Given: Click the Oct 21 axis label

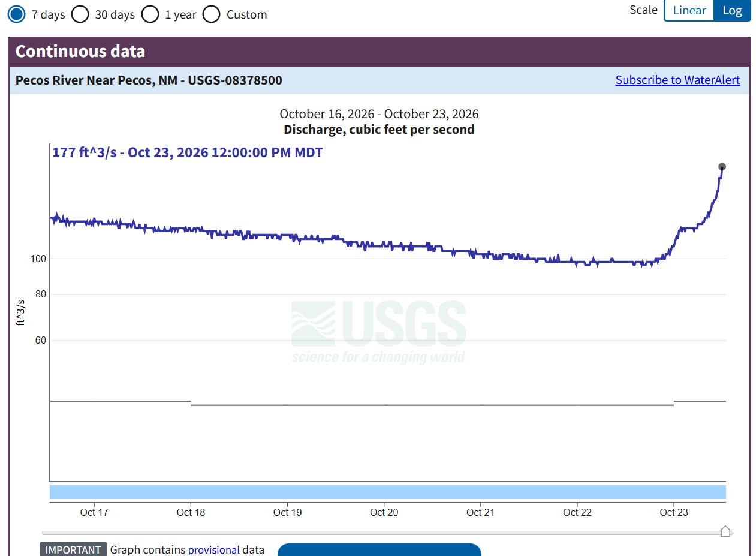Looking at the screenshot, I should click(x=480, y=512).
